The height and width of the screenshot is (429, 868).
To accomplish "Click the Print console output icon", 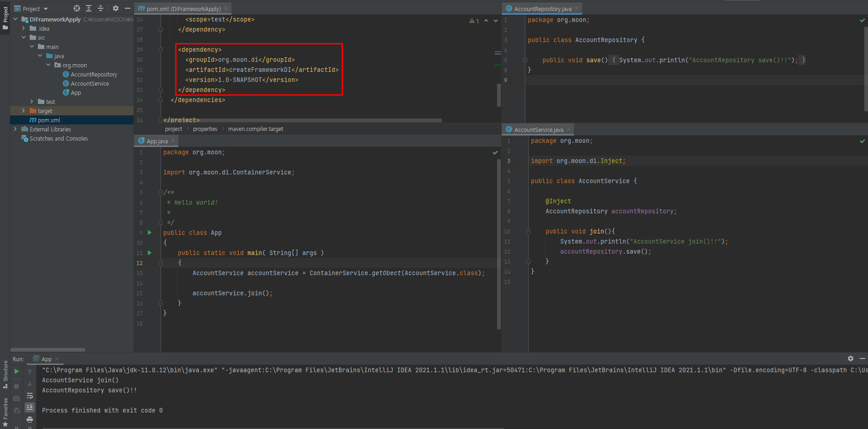I will coord(30,419).
